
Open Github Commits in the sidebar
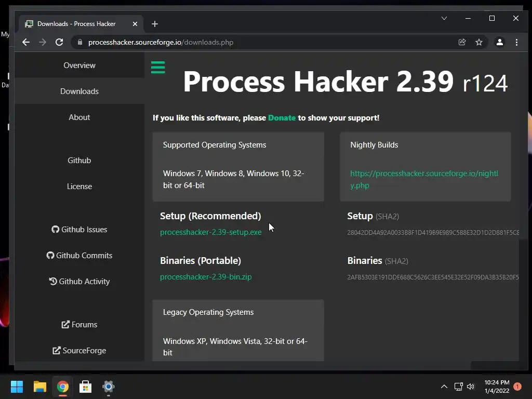[79, 256]
